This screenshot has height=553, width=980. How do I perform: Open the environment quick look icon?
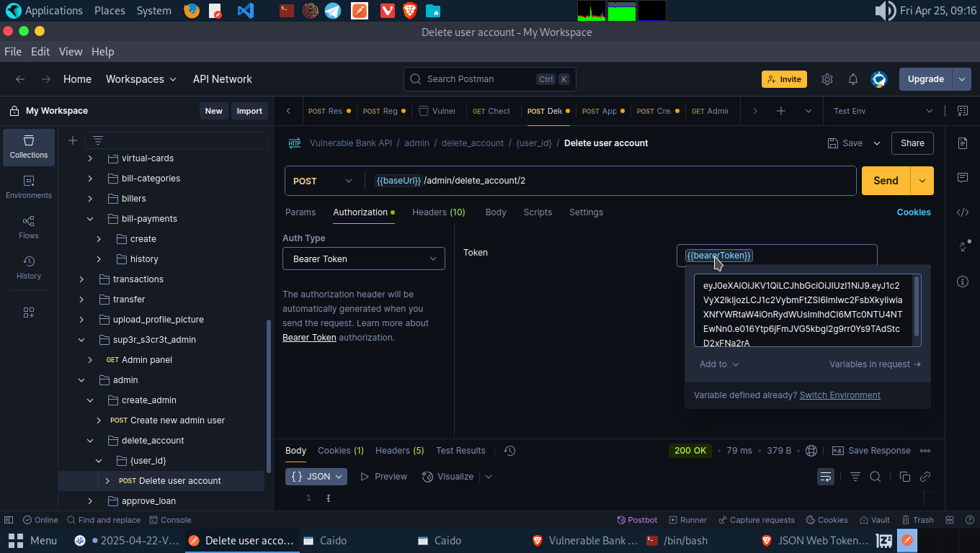pos(963,111)
